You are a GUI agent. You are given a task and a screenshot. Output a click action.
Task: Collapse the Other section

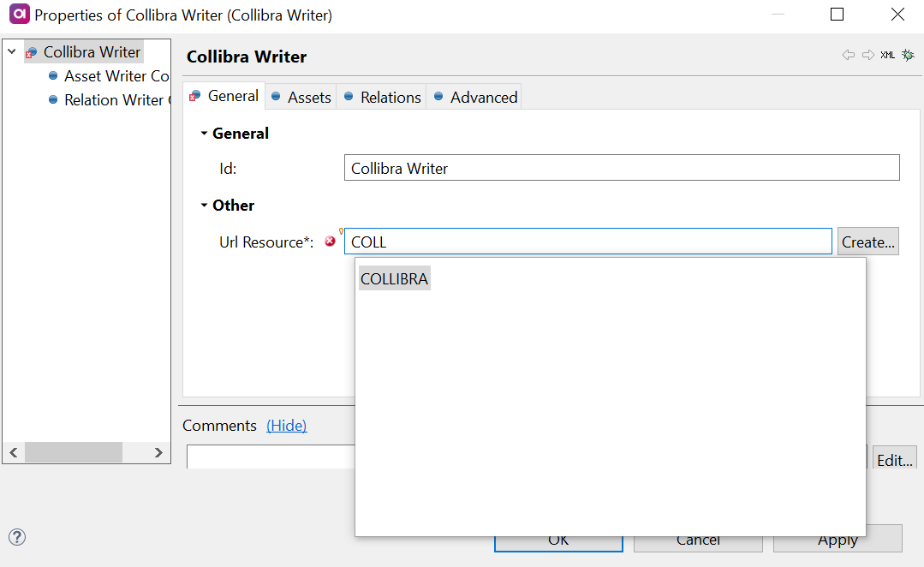click(x=204, y=206)
